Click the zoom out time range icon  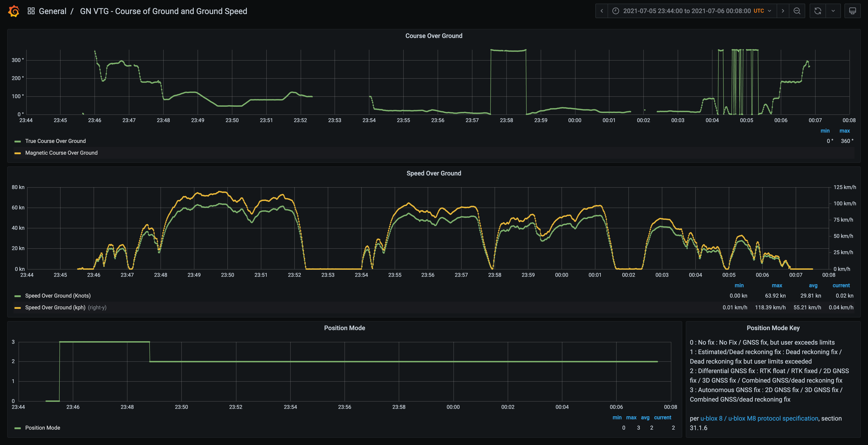(x=797, y=11)
